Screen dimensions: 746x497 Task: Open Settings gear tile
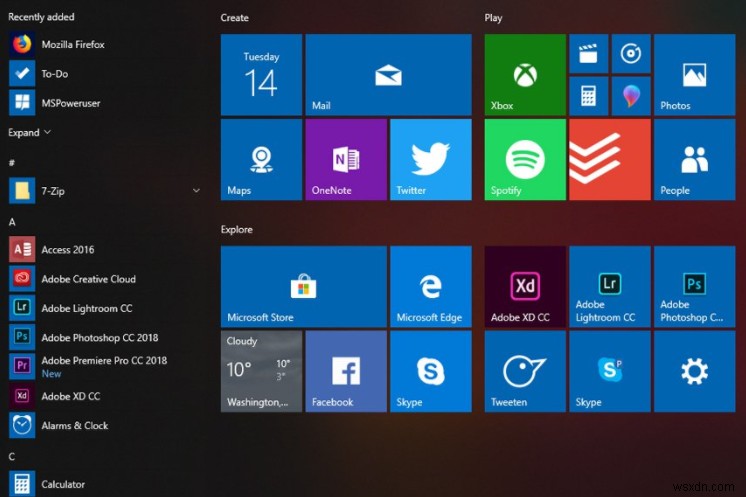coord(695,371)
